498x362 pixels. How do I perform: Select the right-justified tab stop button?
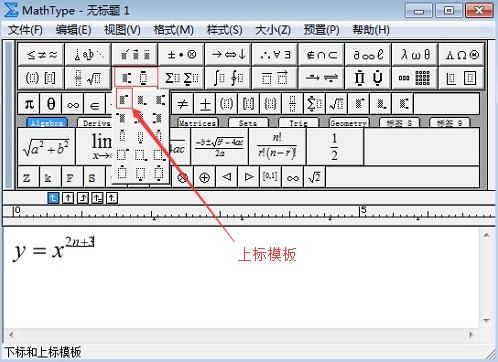[82, 198]
